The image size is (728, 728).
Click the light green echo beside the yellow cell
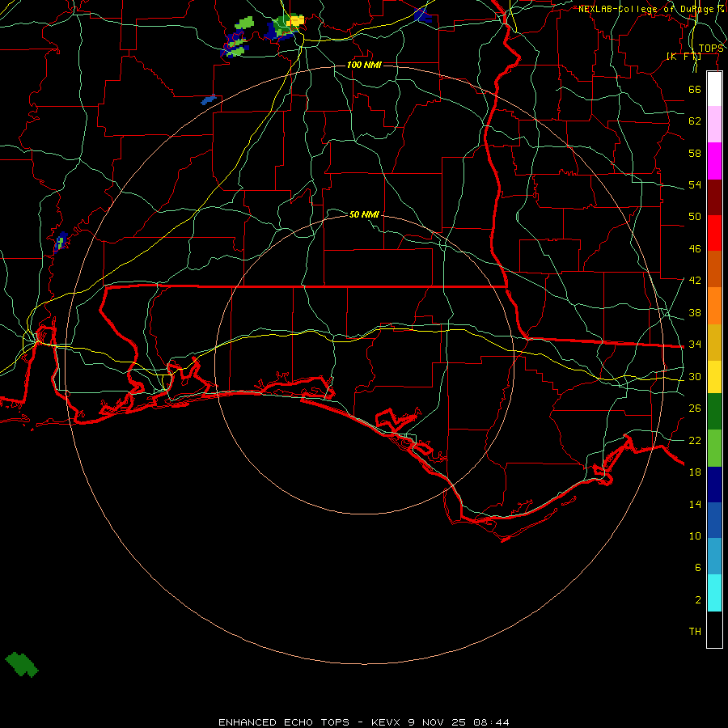[x=244, y=23]
